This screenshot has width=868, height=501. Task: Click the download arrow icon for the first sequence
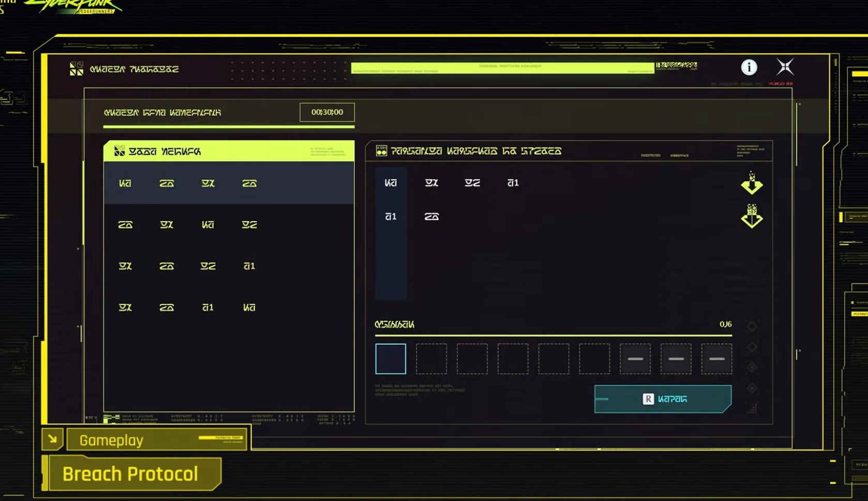(752, 184)
